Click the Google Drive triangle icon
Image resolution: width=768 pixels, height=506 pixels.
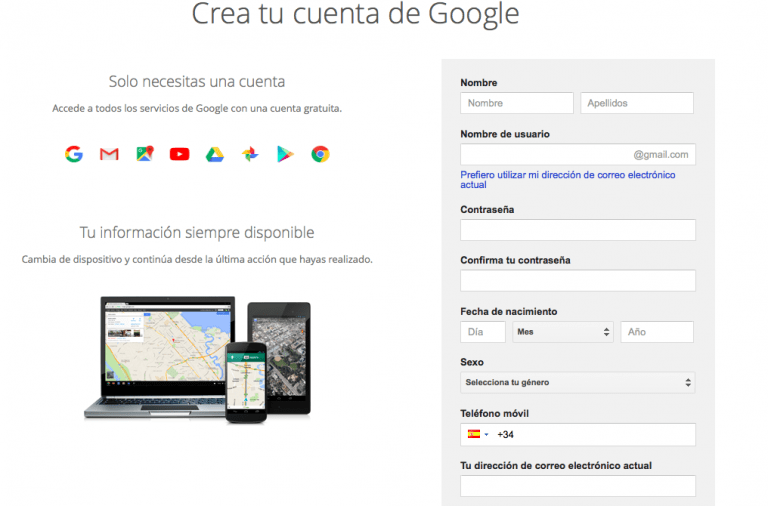[x=215, y=154]
